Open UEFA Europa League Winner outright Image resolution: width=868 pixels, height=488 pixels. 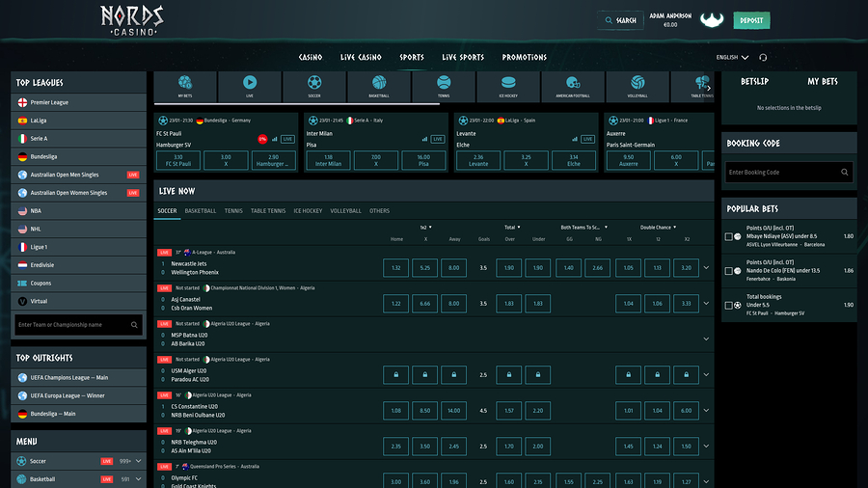79,395
